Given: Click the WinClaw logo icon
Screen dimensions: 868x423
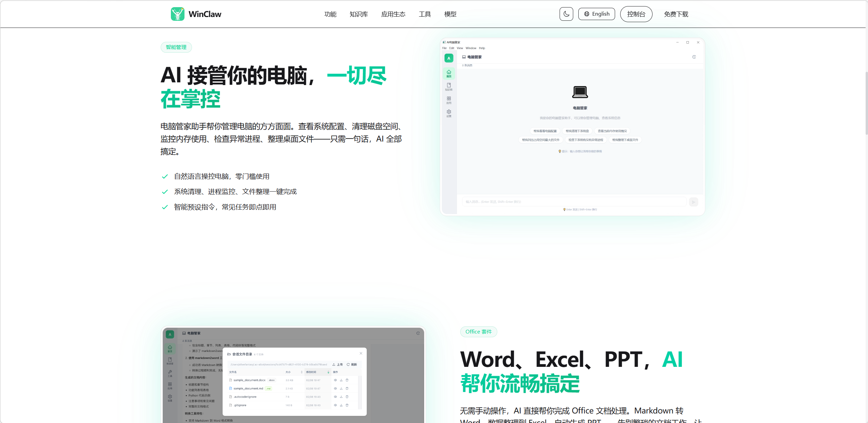Looking at the screenshot, I should (177, 14).
